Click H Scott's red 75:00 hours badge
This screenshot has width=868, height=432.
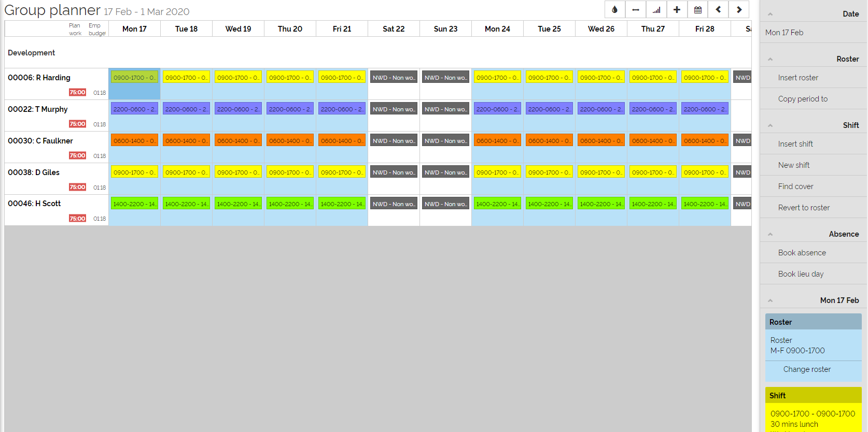point(77,219)
